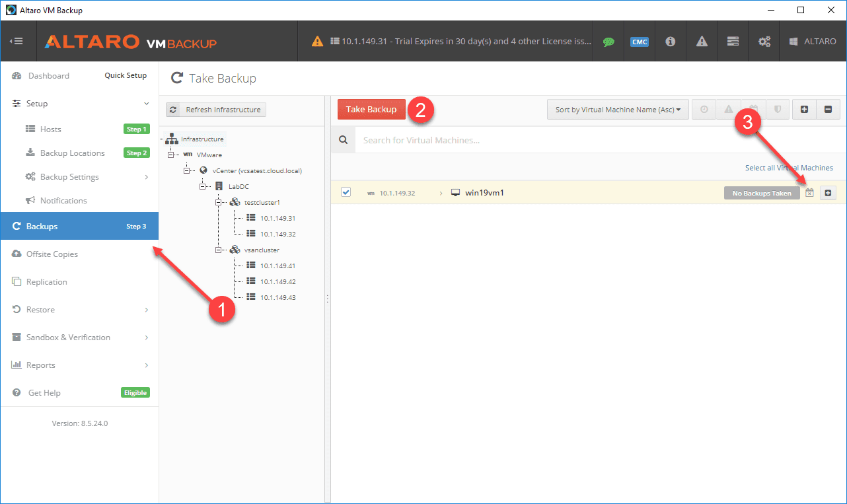
Task: Open the ALTARO Windows account menu
Action: click(x=812, y=41)
